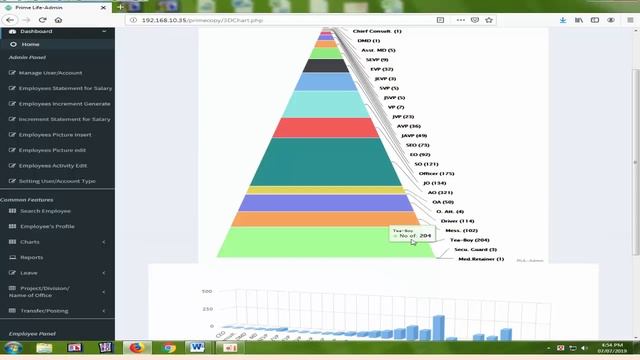Open Firefox library icon
The width and height of the screenshot is (640, 360).
coord(579,20)
